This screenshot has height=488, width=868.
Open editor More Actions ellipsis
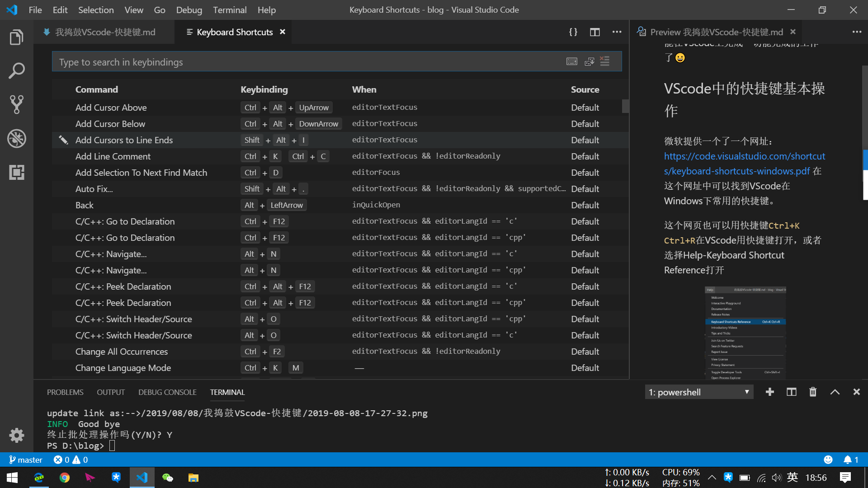pos(617,32)
